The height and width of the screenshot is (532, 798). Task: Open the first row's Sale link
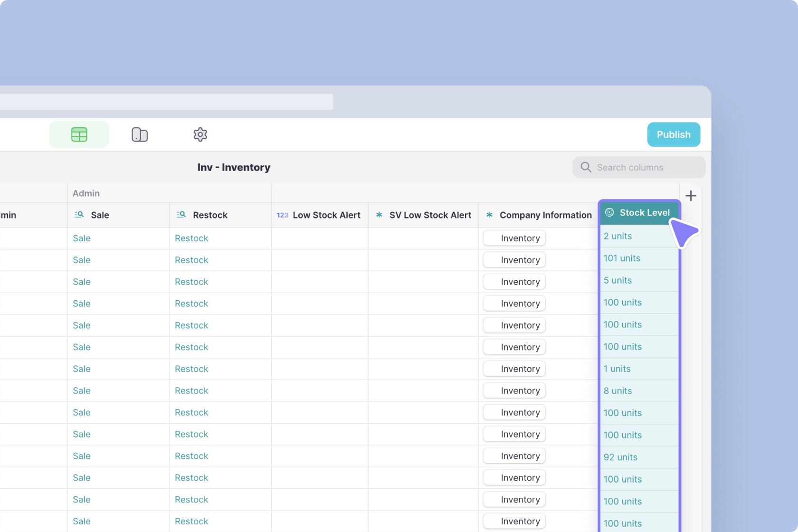point(82,238)
